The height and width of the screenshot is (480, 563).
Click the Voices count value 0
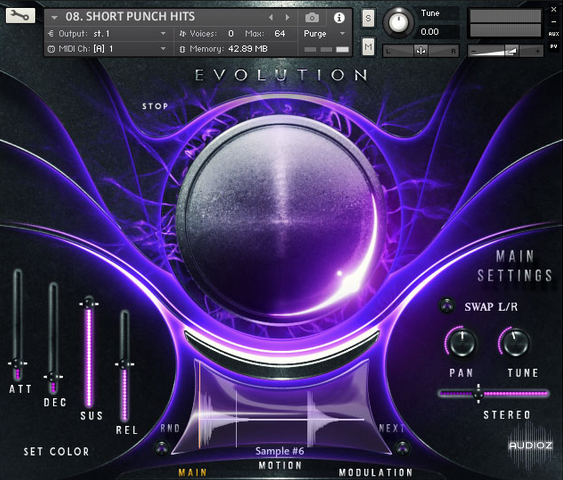tap(231, 34)
